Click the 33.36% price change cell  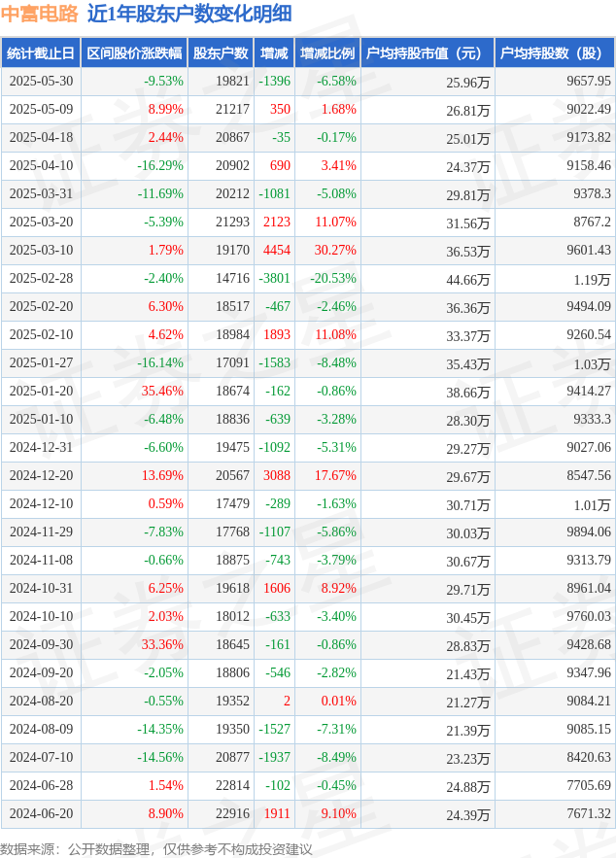[x=162, y=644]
